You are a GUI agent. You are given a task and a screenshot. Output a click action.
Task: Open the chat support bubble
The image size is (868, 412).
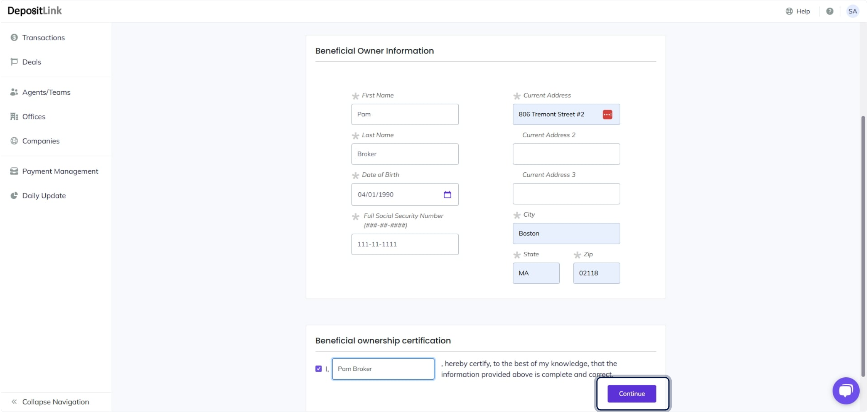pyautogui.click(x=846, y=391)
